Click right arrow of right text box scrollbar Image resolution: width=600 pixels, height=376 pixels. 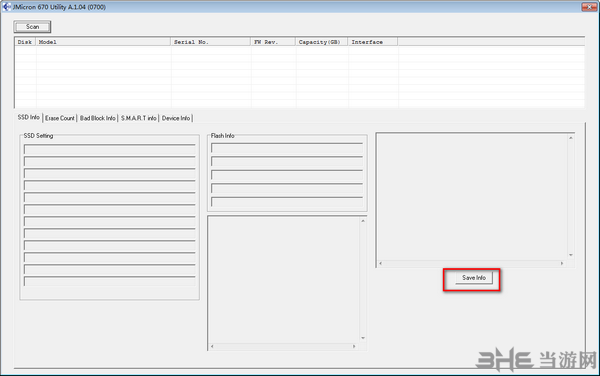562,264
